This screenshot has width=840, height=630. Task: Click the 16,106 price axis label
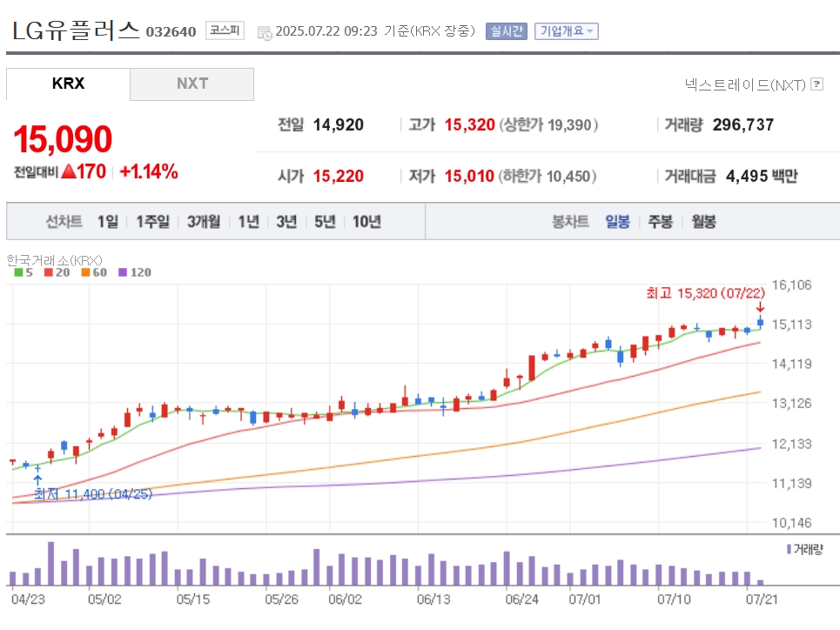(x=791, y=285)
